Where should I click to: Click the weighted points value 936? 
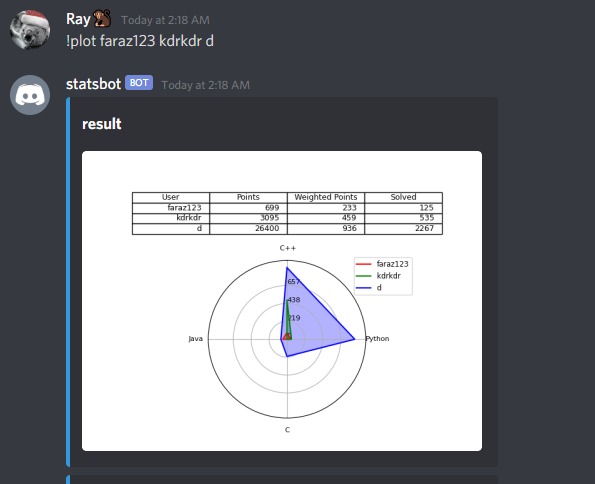click(x=349, y=229)
